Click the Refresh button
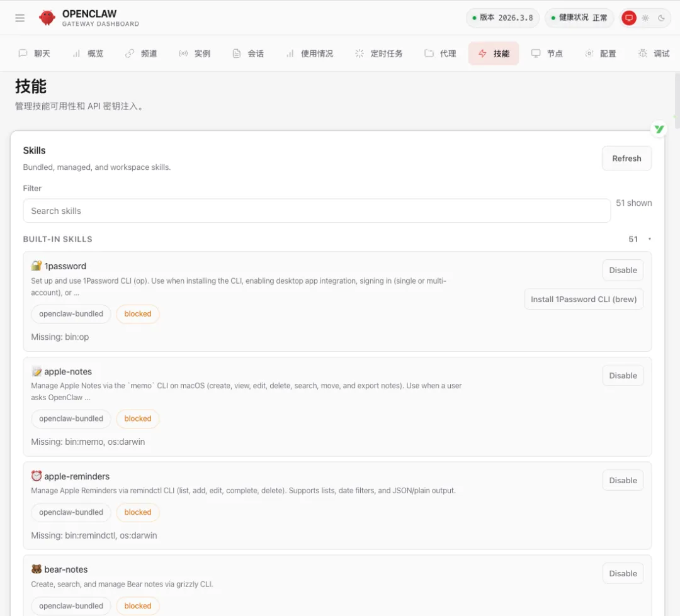The width and height of the screenshot is (680, 616). [626, 158]
